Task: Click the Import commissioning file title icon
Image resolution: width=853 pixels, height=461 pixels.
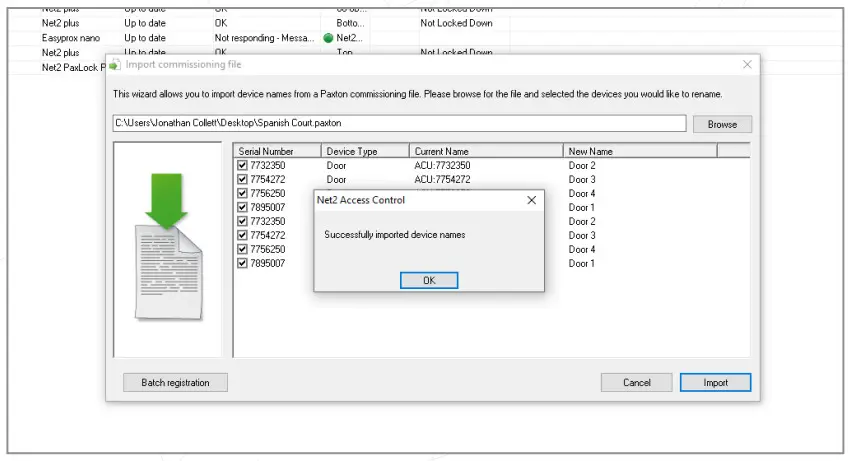Action: [114, 65]
